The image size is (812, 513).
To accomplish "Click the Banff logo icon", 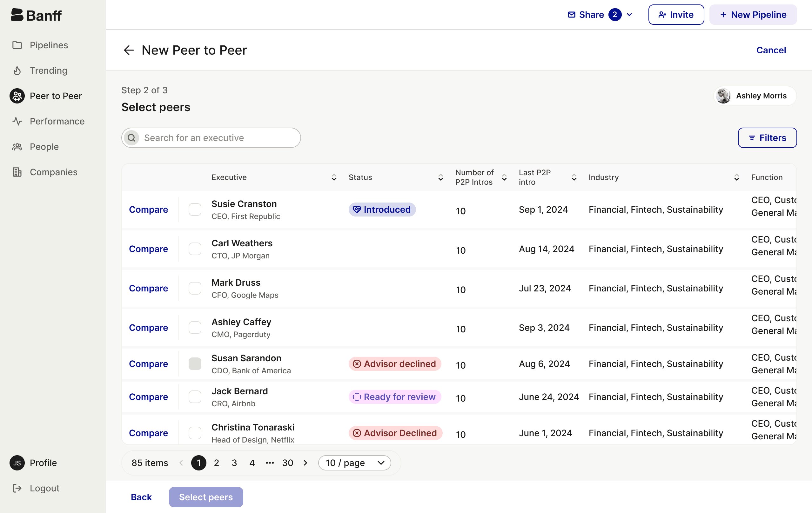I will pyautogui.click(x=17, y=15).
